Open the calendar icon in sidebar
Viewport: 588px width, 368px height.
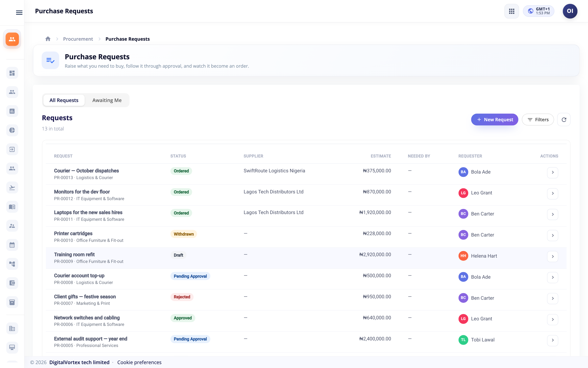tap(12, 245)
